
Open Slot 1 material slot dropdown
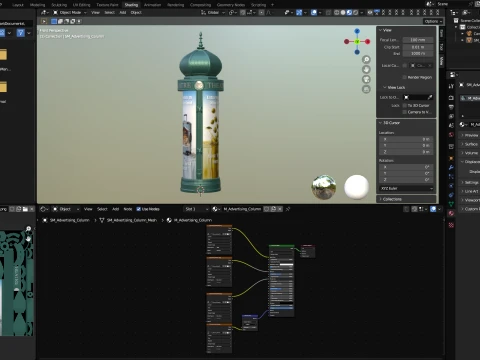196,209
